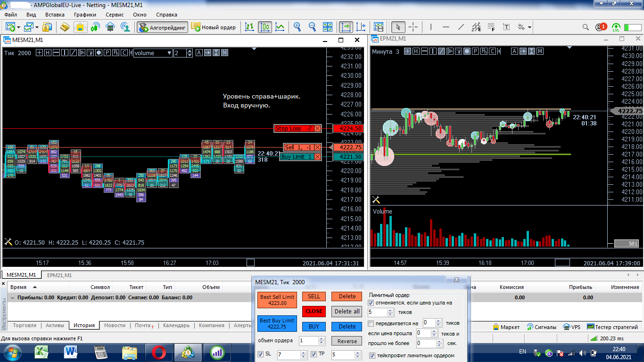Pick the vertical line drawing tool
This screenshot has width=644, height=362.
[x=431, y=27]
